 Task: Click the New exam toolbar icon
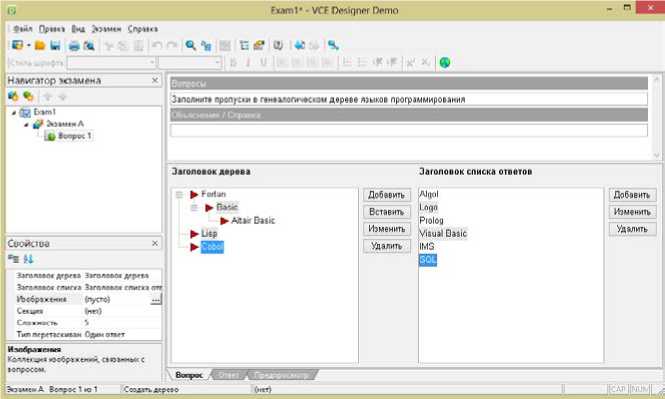[17, 45]
